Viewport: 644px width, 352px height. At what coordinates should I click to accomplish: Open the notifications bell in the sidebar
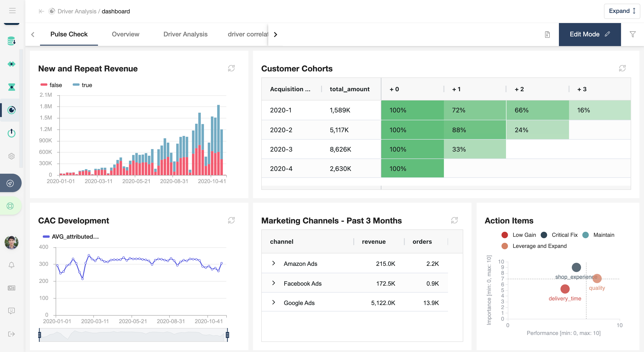coord(11,265)
